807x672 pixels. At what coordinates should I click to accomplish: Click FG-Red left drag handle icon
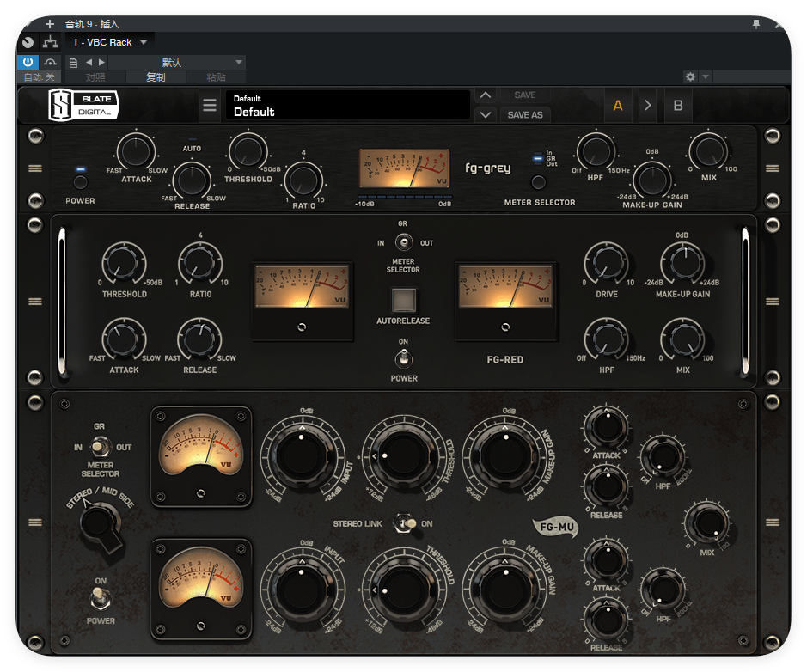[x=35, y=302]
